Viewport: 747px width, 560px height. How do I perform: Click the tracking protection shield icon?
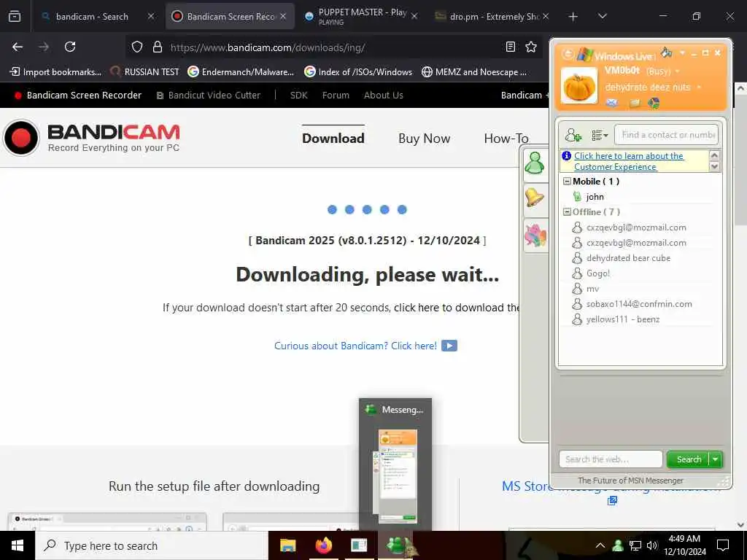coord(137,47)
